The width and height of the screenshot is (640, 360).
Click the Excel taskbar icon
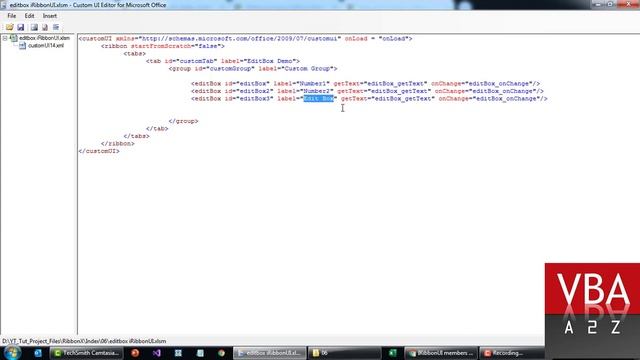[393, 353]
